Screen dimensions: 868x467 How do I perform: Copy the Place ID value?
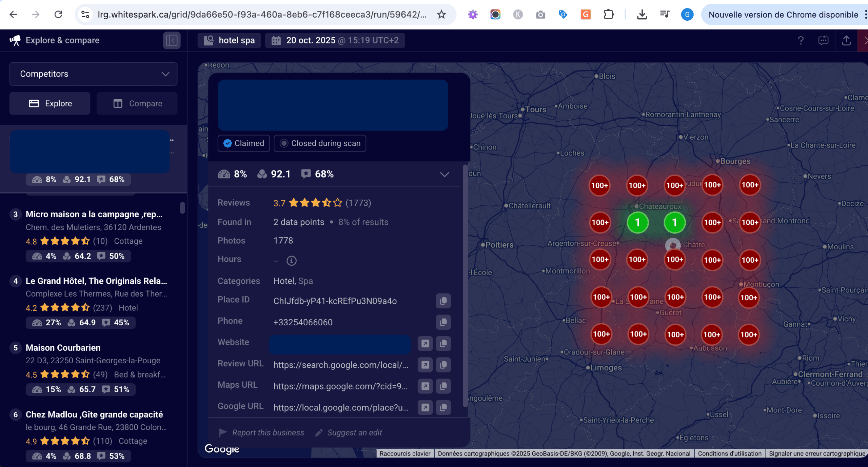coord(443,301)
